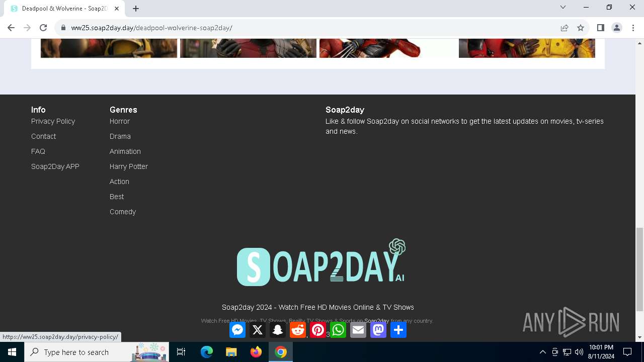Go back with the browser back arrow
644x362 pixels.
click(11, 28)
